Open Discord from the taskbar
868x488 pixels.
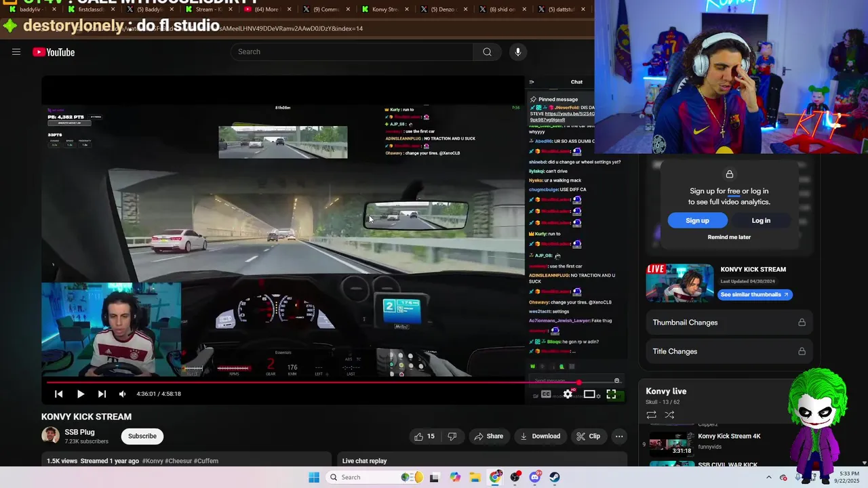pos(535,477)
